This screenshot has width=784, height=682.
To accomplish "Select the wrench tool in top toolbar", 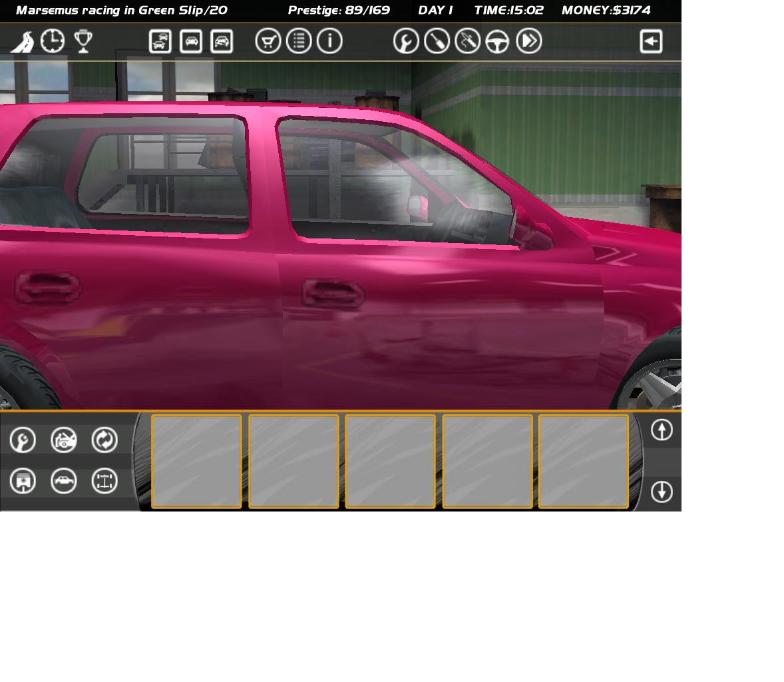I will [406, 41].
